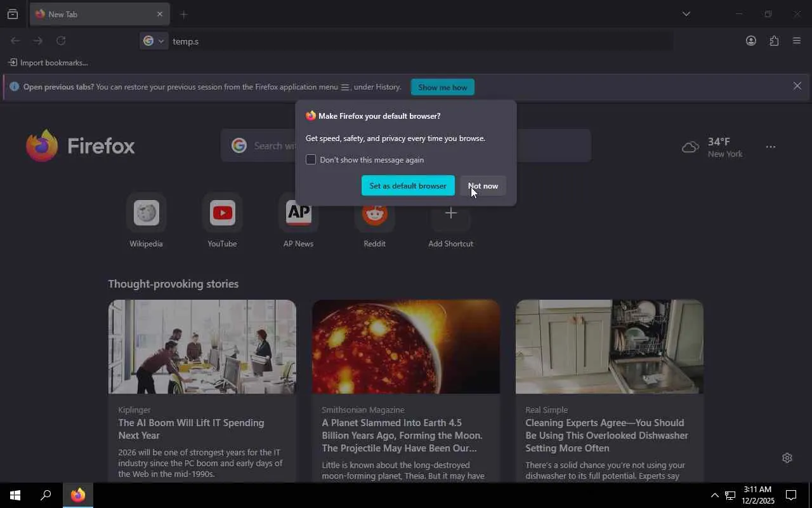The width and height of the screenshot is (812, 508).
Task: Read Cleaning Experts Agree dishwasher headline
Action: point(606,435)
